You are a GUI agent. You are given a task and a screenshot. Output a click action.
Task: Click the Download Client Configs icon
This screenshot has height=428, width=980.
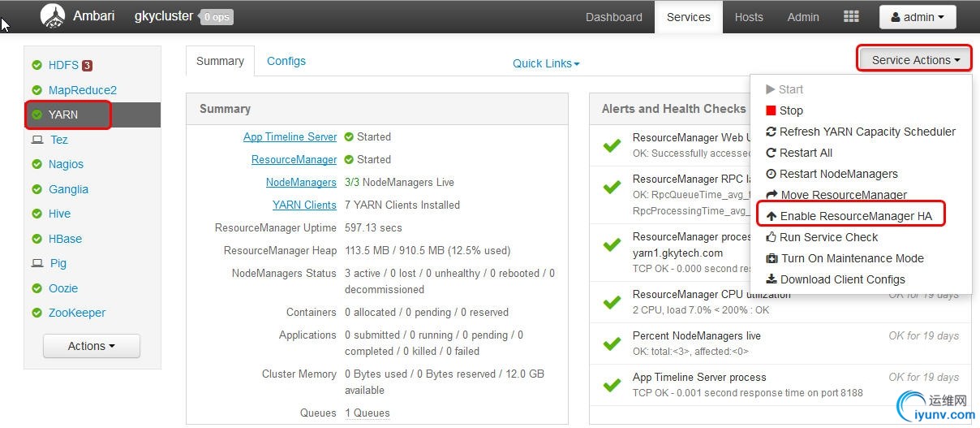(772, 279)
